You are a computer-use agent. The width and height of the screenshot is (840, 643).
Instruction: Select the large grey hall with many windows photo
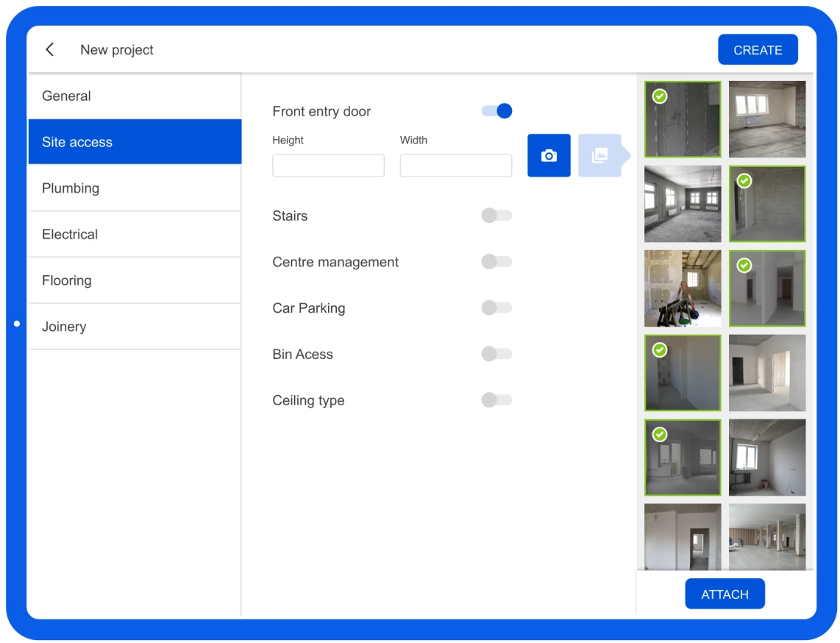point(682,204)
